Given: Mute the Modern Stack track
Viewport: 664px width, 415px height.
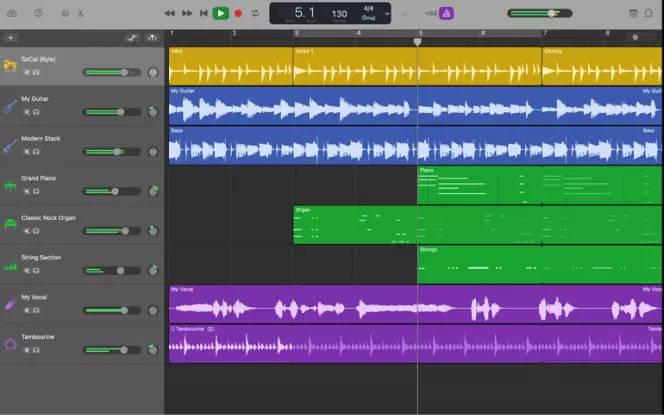Looking at the screenshot, I should [27, 152].
